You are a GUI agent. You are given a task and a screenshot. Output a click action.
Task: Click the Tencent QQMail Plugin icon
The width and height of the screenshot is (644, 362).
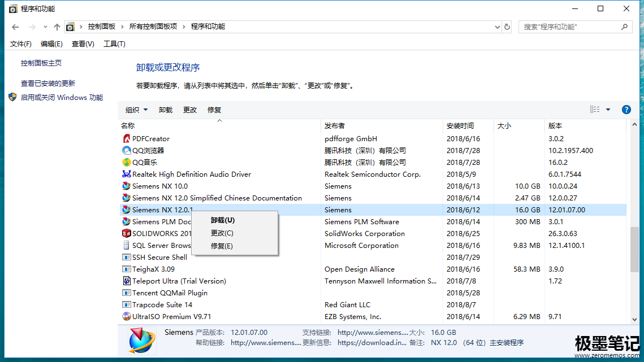coord(127,293)
